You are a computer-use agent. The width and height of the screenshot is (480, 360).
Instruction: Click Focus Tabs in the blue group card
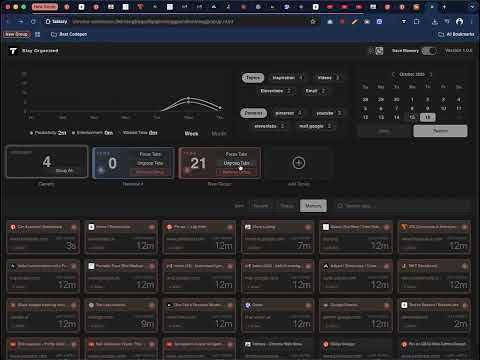[x=150, y=154]
